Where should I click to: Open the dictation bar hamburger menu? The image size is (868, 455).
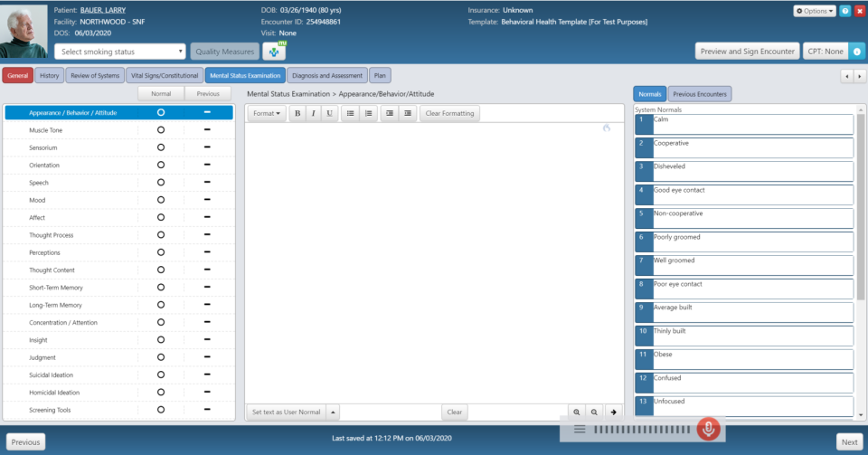[580, 429]
